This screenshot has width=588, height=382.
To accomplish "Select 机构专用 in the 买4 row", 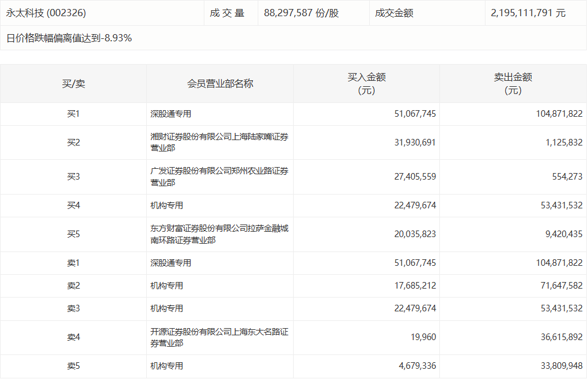I will [167, 205].
